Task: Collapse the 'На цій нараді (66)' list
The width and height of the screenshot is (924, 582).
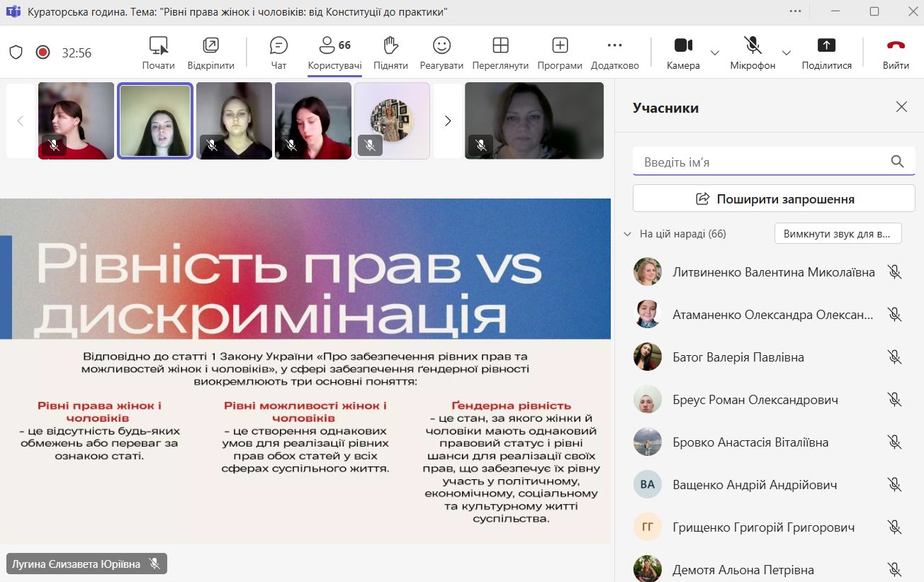Action: click(x=627, y=234)
